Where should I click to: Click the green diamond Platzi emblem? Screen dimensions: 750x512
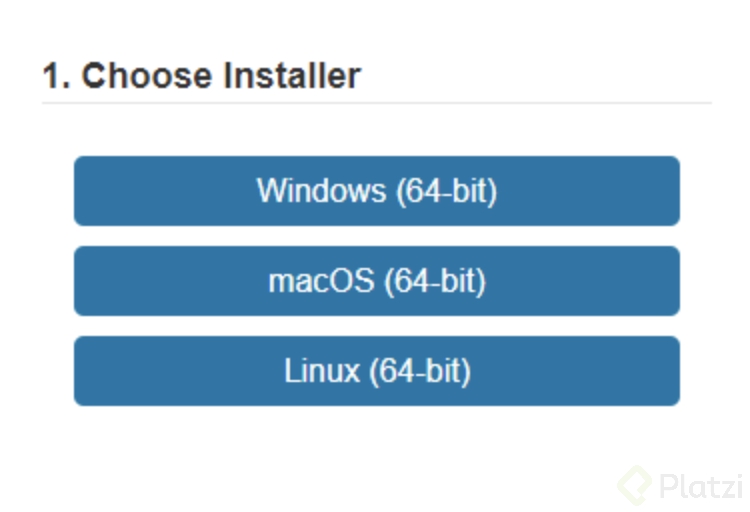634,485
